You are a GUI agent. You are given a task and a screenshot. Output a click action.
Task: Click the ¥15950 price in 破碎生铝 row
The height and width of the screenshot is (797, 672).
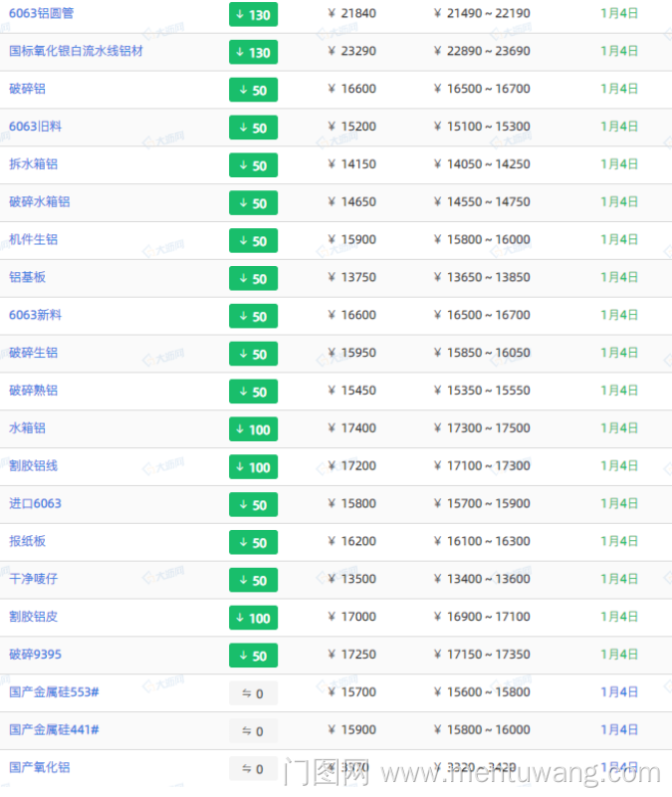tap(352, 353)
